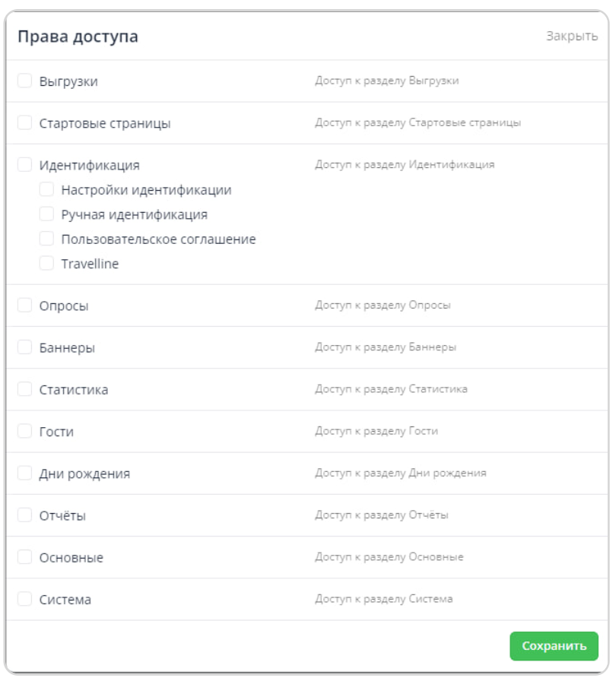Check the Дни рождения checkbox

pyautogui.click(x=24, y=473)
